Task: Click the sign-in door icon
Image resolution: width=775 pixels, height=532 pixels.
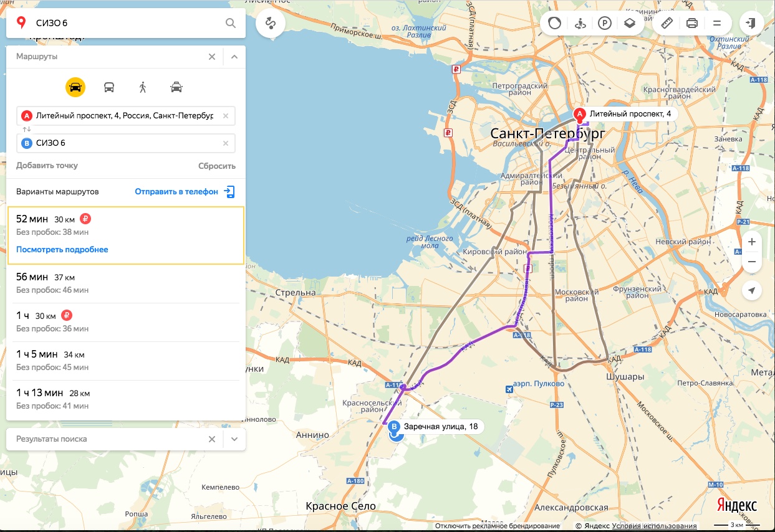Action: pos(751,24)
